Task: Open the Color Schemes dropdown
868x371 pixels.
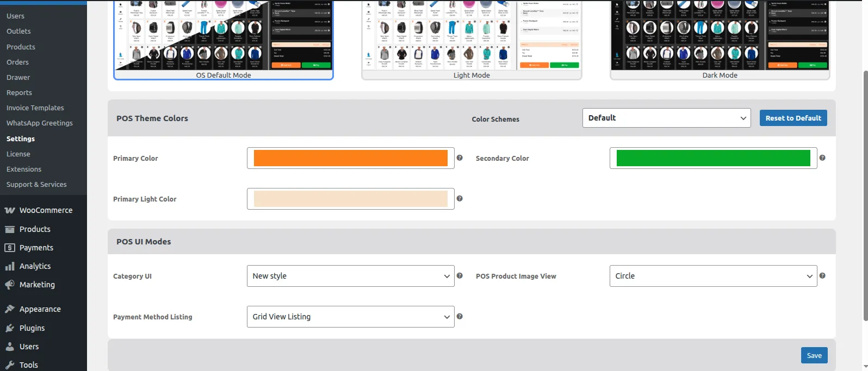Action: [x=666, y=118]
